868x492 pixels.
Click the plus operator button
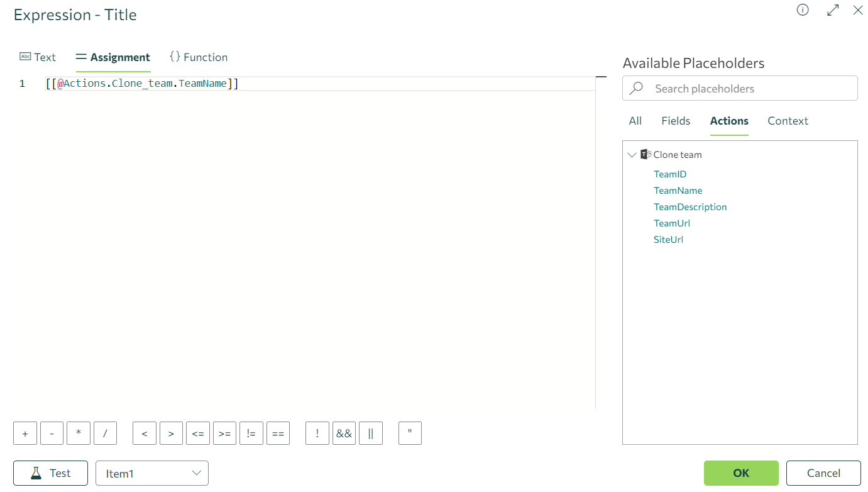pos(25,433)
